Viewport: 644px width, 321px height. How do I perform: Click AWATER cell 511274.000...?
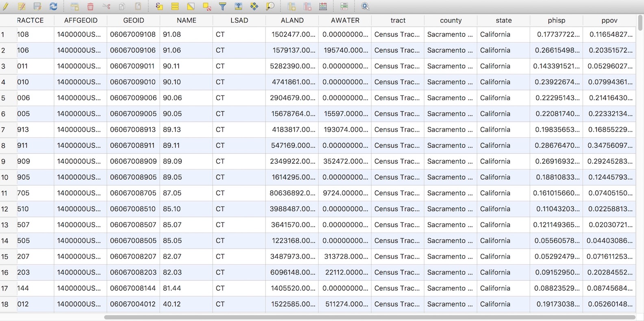coord(345,304)
